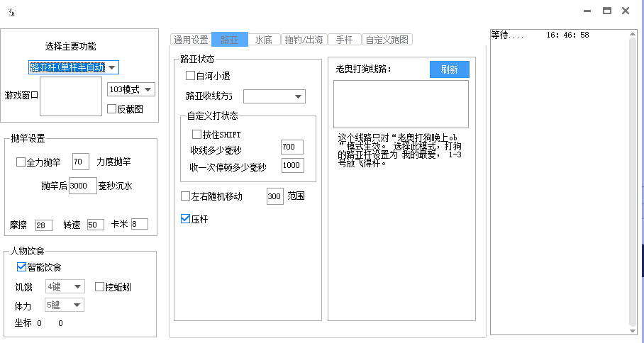Click the app icon in the title bar

(11, 12)
